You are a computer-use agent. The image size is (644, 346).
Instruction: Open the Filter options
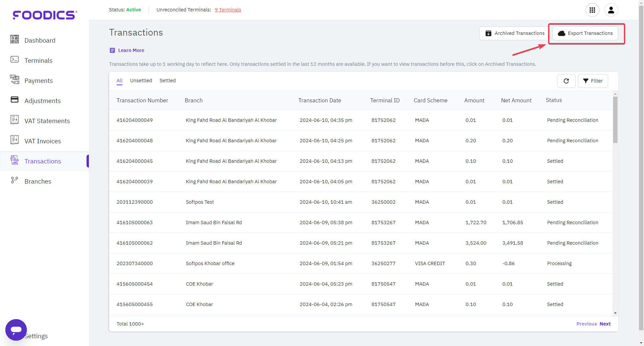pyautogui.click(x=593, y=81)
